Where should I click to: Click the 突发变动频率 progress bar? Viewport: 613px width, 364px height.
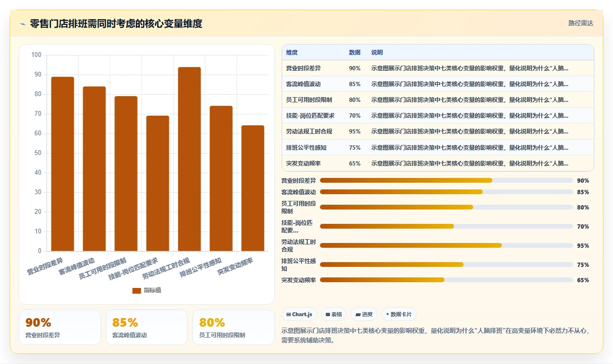(x=446, y=280)
